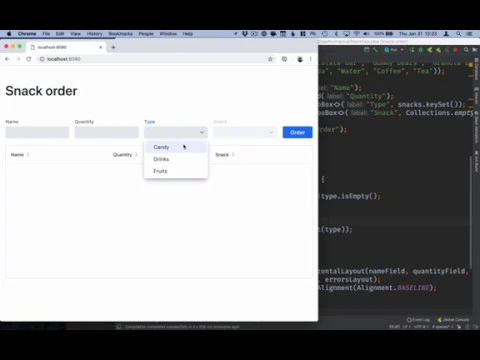Click UTF-8 encoding in IntelliJ status bar

(x=421, y=327)
